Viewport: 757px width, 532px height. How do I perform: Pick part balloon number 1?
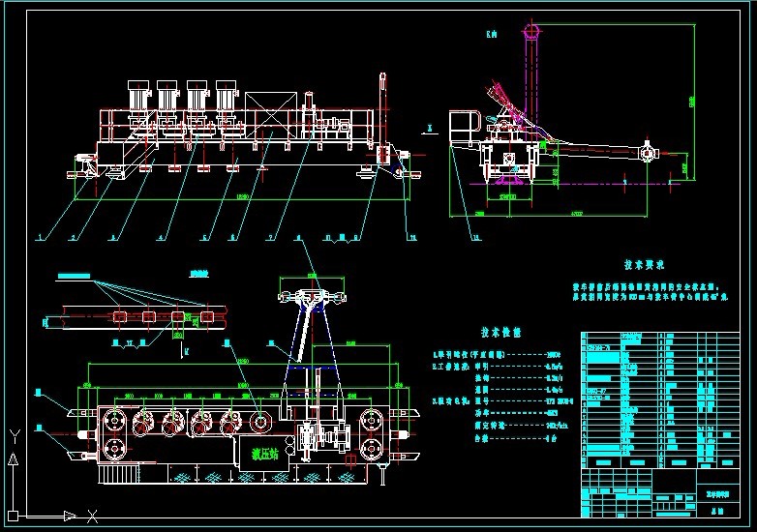[x=41, y=237]
